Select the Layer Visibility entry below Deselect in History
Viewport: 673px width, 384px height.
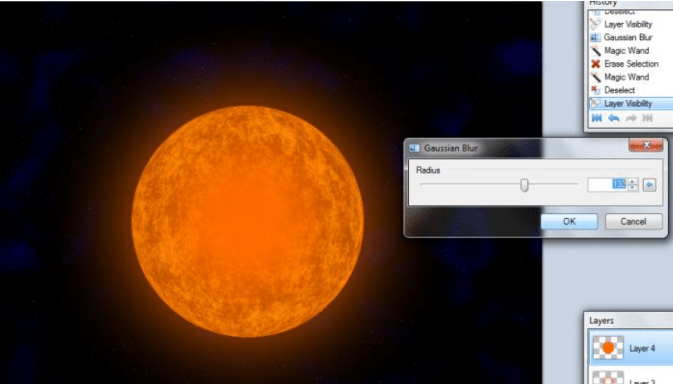click(631, 103)
